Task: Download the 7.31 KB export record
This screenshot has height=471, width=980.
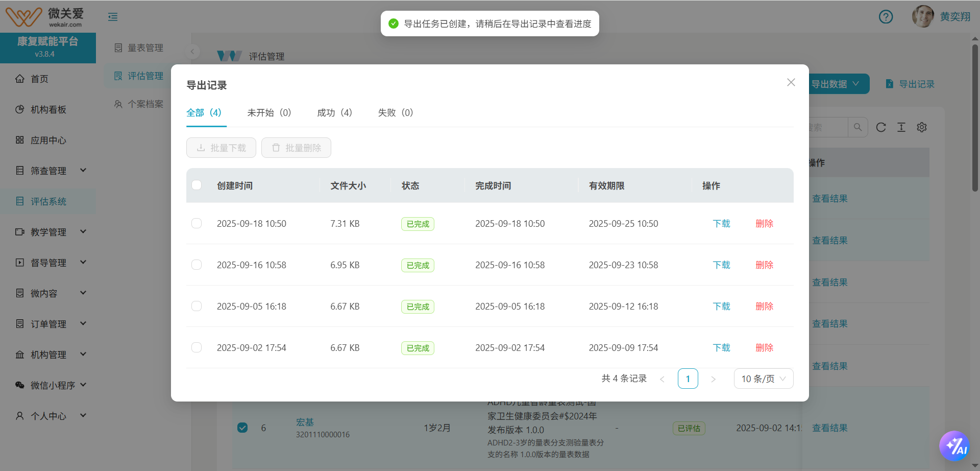Action: coord(721,223)
